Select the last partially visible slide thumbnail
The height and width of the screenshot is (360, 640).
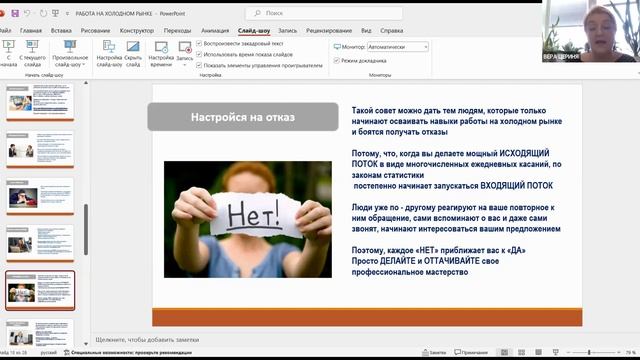(40, 333)
